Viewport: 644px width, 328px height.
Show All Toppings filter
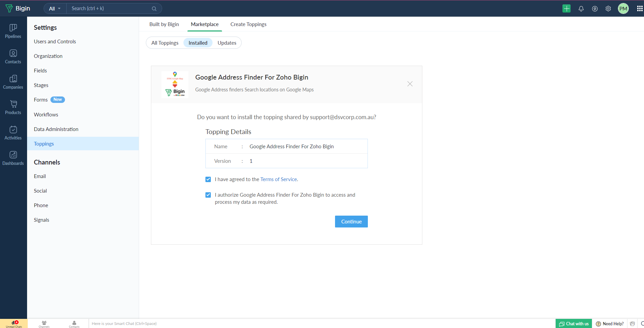coord(165,43)
